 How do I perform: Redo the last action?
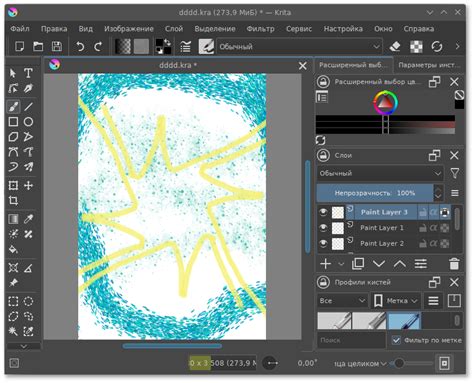click(98, 46)
